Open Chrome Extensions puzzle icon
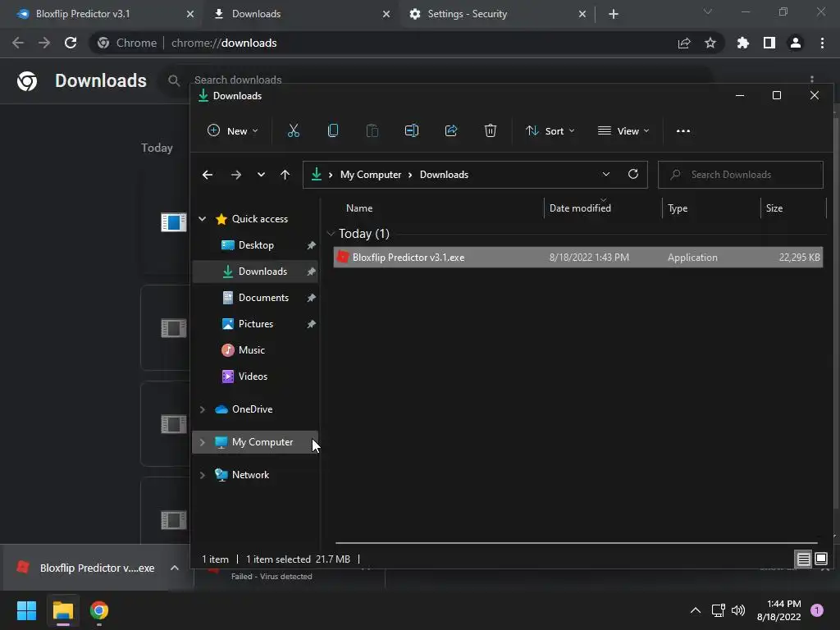 (x=743, y=43)
